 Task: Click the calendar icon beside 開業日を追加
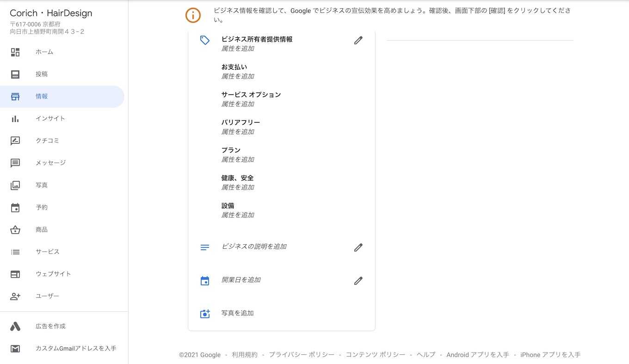tap(205, 281)
